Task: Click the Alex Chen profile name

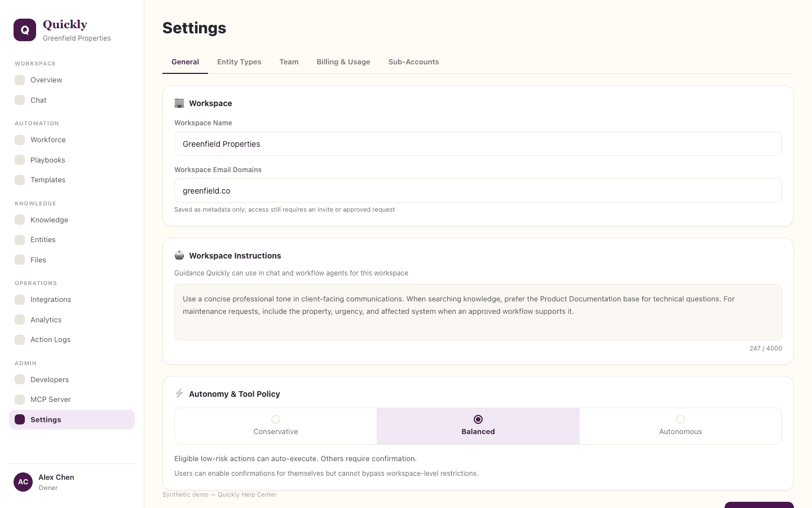Action: click(56, 478)
